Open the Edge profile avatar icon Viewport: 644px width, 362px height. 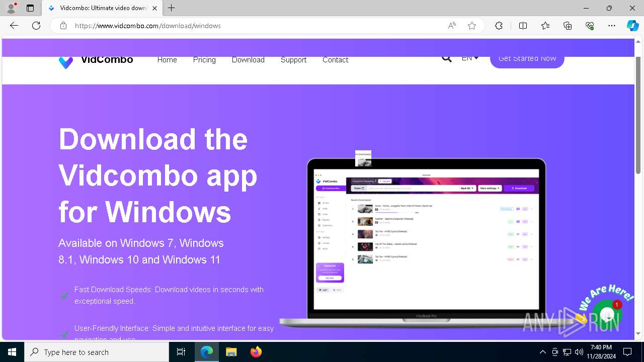coord(11,8)
